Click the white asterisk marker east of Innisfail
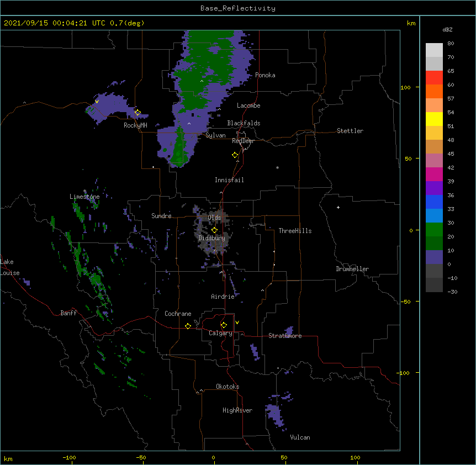Screen dimensions: 476x465 click(277, 167)
